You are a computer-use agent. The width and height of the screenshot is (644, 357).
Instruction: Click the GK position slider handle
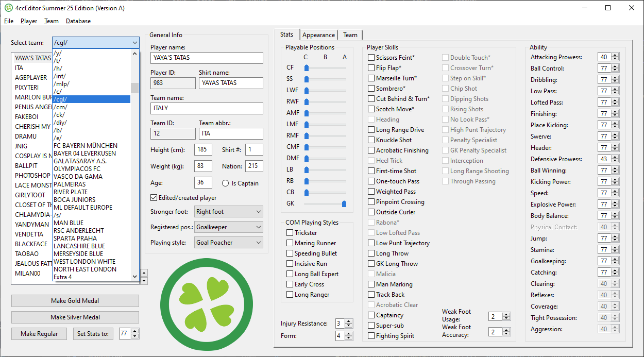[344, 204]
